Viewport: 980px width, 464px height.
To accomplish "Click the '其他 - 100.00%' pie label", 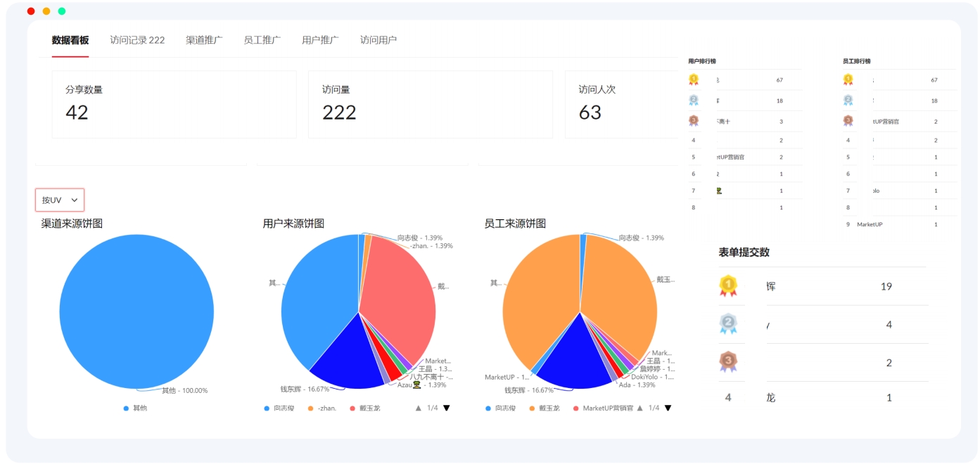I will (185, 390).
